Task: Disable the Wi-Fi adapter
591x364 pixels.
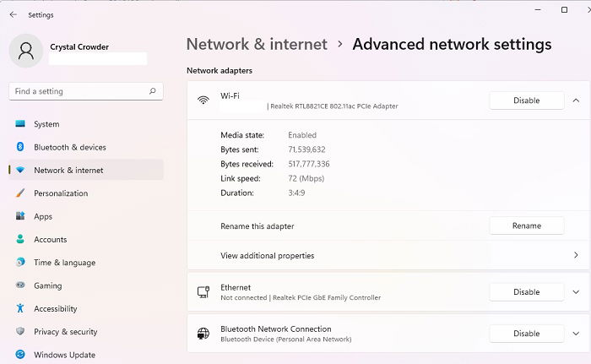Action: pos(526,101)
